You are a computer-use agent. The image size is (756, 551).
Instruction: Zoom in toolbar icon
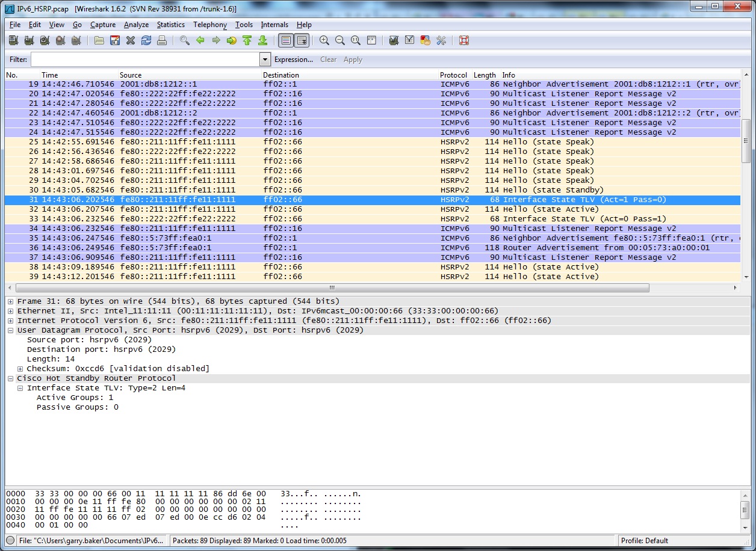[324, 40]
